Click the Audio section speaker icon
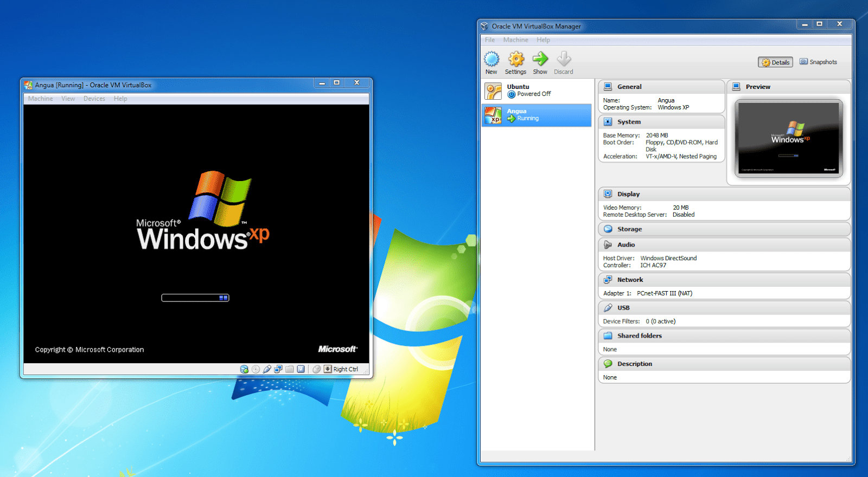 coord(608,245)
